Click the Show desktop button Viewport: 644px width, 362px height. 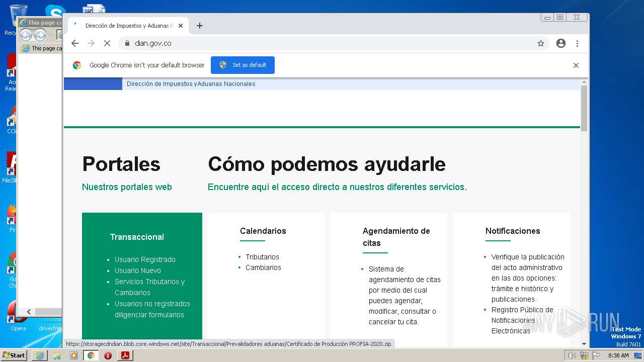638,355
